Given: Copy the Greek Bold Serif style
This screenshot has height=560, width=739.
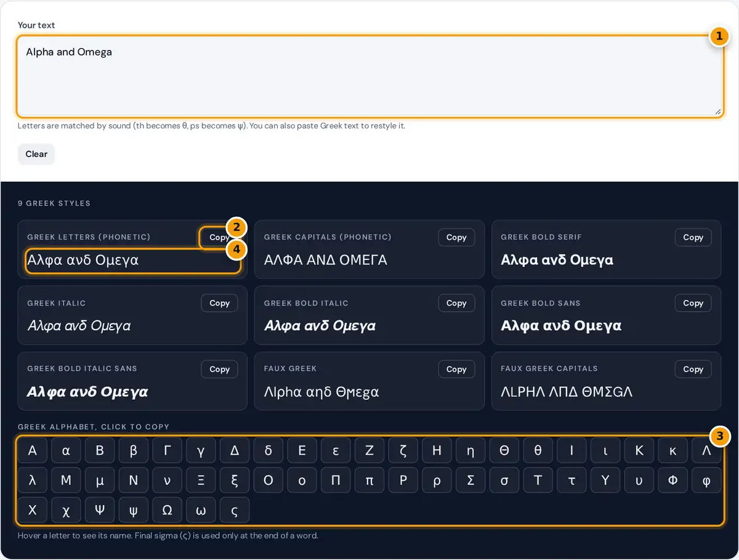Looking at the screenshot, I should point(693,237).
